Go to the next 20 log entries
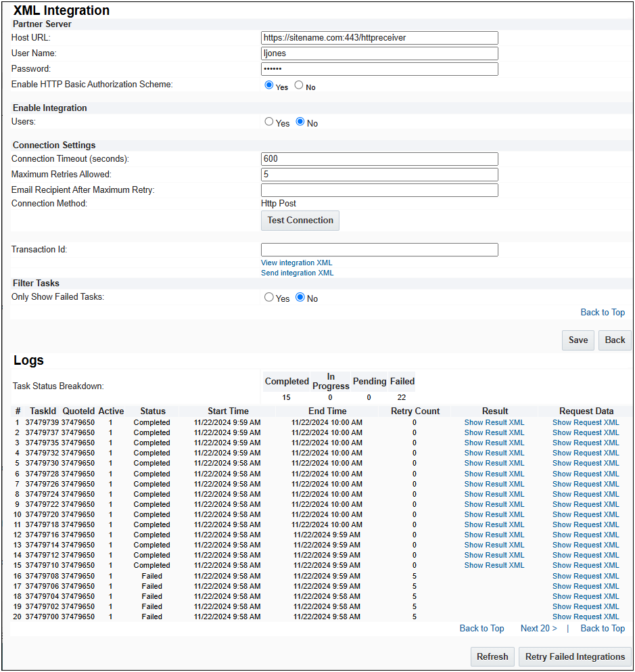The height and width of the screenshot is (672, 635). (x=538, y=628)
